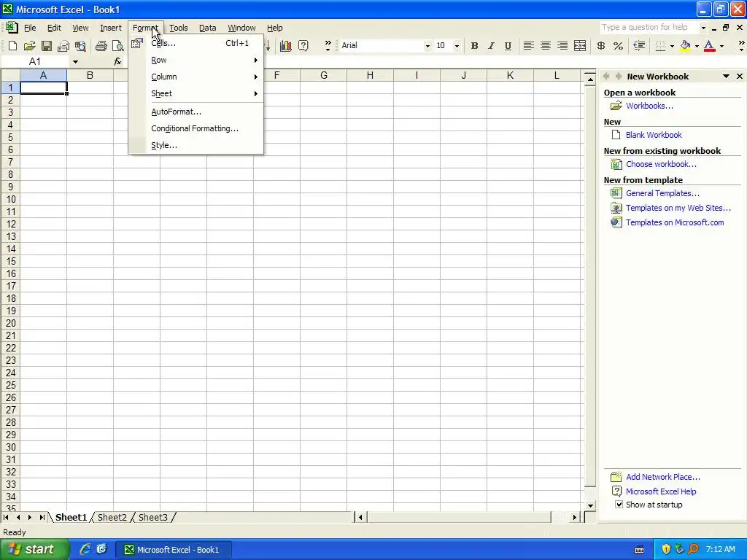This screenshot has height=560, width=747.
Task: Open Borders options dropdown arrow
Action: tap(672, 46)
